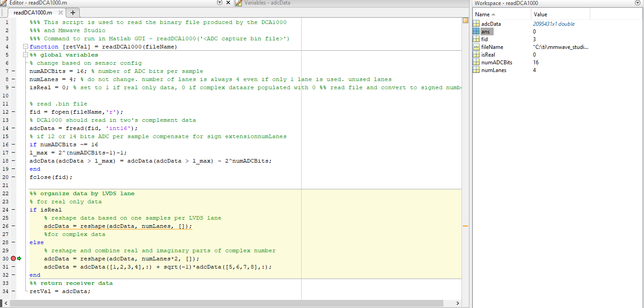The height and width of the screenshot is (308, 644).
Task: Click the fileName value 'C:\ti\mmwave_studi...'
Action: 561,47
